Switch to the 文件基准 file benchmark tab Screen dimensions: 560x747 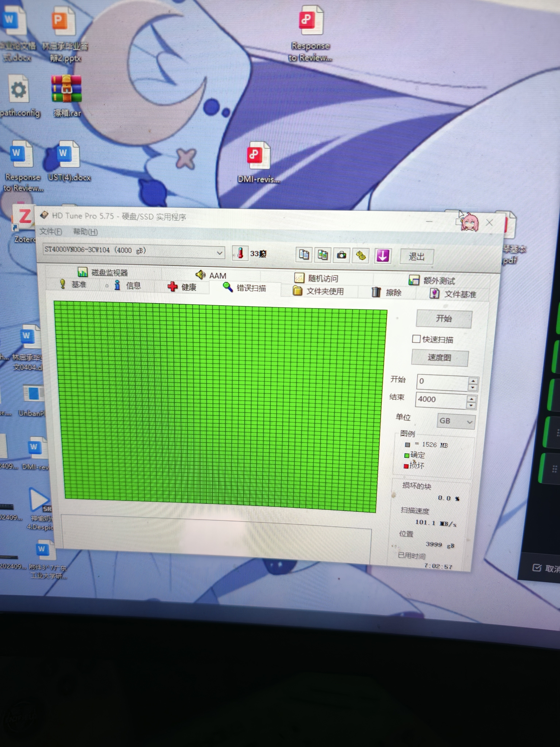[453, 294]
